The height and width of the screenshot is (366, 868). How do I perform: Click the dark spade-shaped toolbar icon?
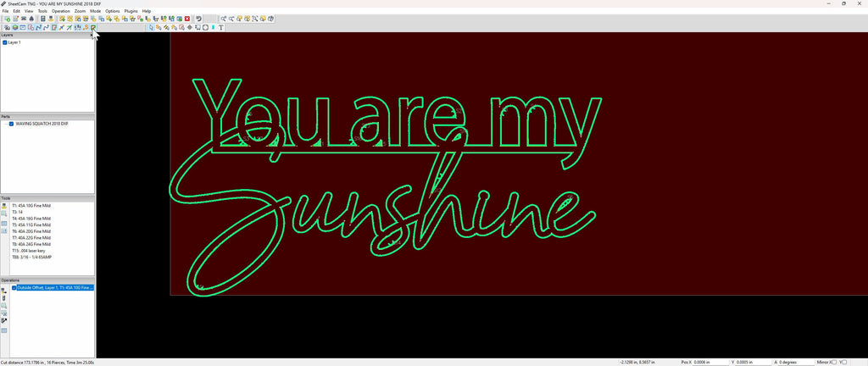(x=31, y=19)
